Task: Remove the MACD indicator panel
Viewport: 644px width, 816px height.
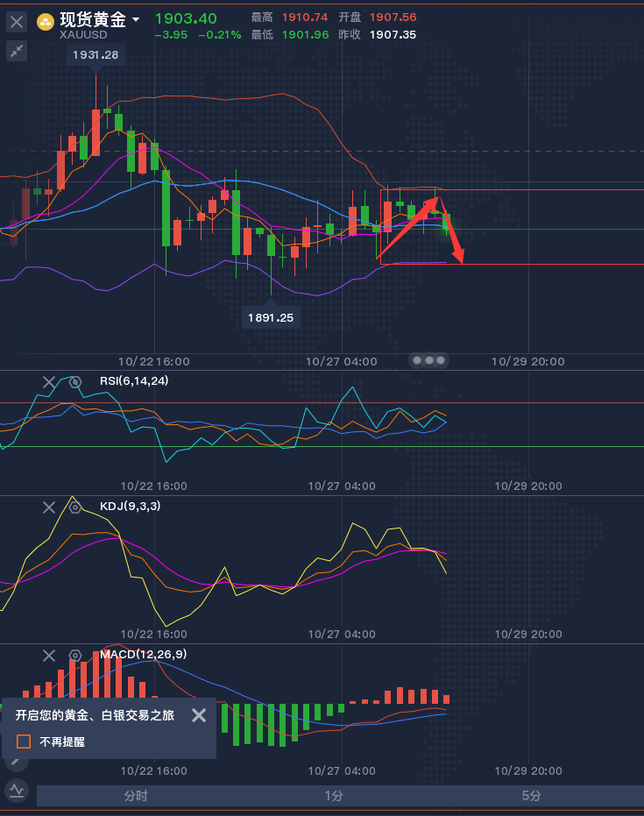Action: pos(49,656)
